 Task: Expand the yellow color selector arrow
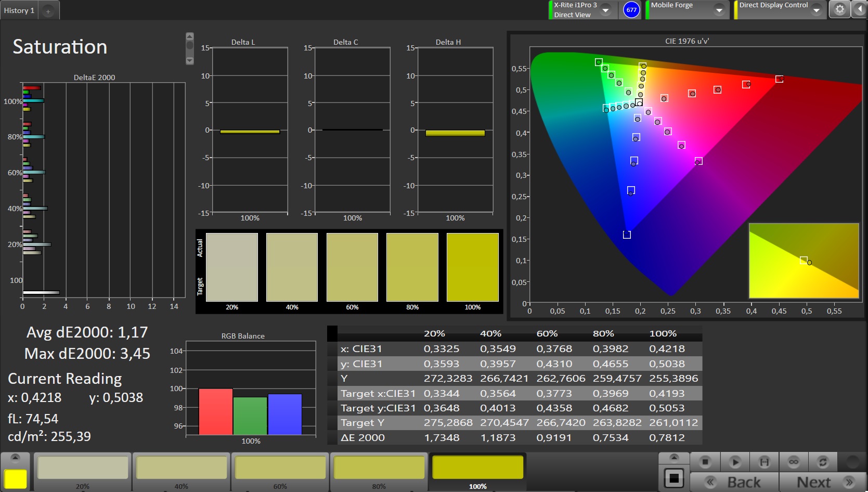15,458
